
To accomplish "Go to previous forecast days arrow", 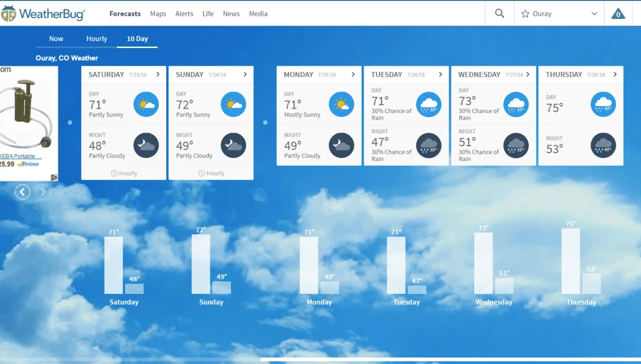I will pyautogui.click(x=23, y=192).
